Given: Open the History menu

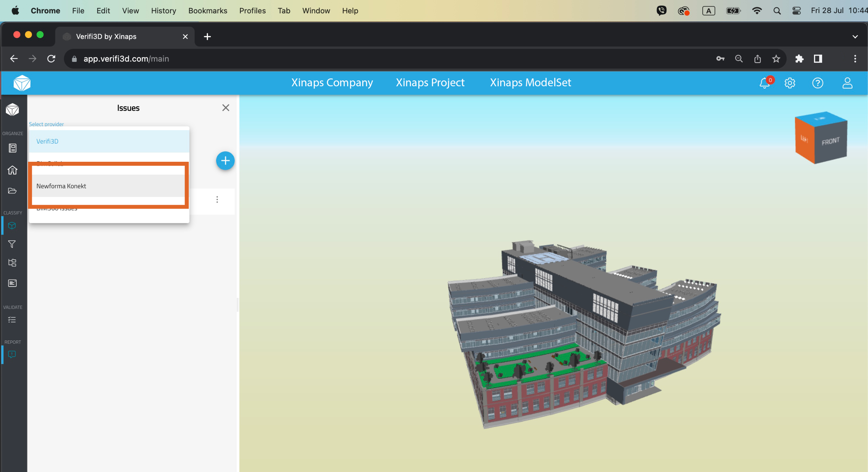Looking at the screenshot, I should pyautogui.click(x=163, y=11).
